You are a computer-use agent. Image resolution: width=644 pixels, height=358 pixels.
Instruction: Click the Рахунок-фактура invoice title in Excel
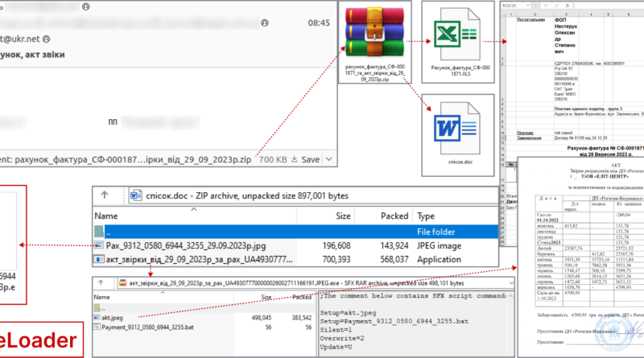click(x=605, y=148)
